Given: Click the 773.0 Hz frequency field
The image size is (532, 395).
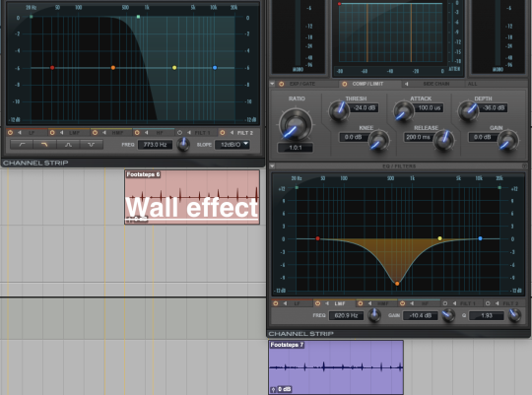Looking at the screenshot, I should (x=155, y=145).
